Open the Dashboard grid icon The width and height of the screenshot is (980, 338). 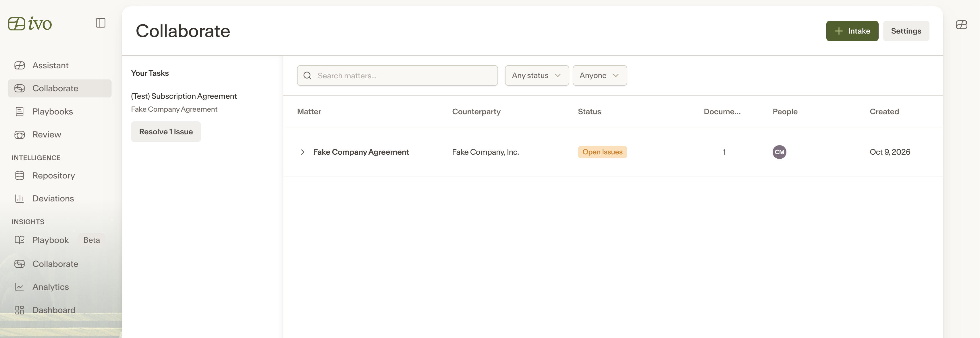pos(20,310)
